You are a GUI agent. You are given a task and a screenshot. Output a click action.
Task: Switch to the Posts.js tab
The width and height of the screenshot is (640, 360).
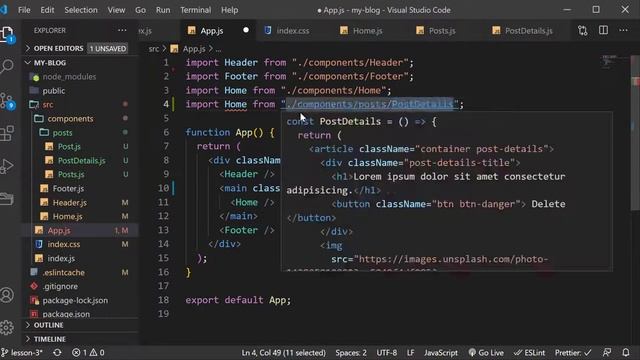click(x=442, y=31)
